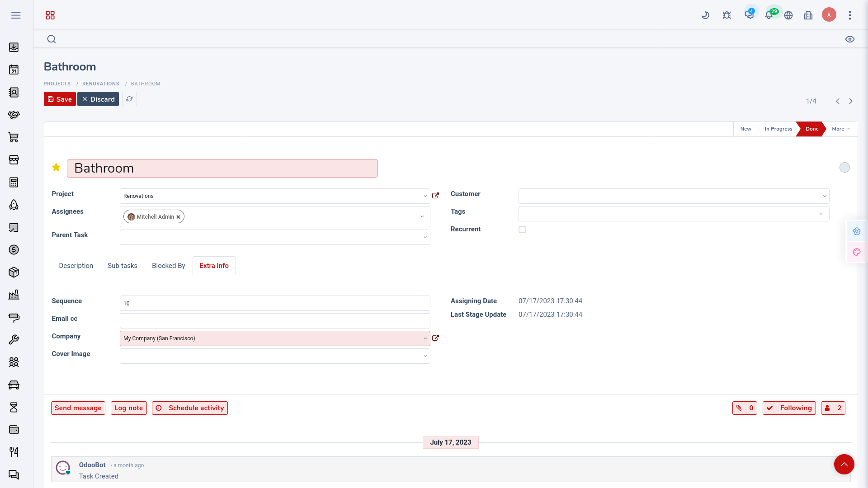
Task: Click the kanban state circle
Action: coord(844,168)
